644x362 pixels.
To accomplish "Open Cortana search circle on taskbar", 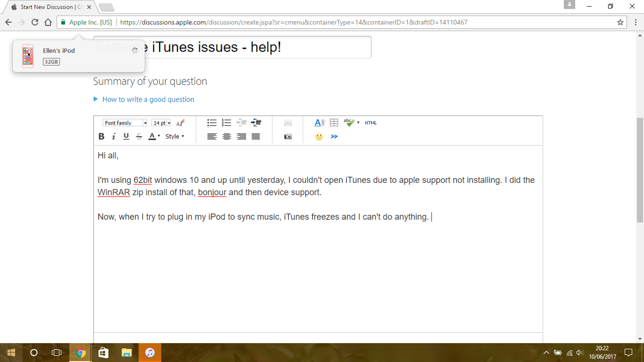I will point(34,353).
